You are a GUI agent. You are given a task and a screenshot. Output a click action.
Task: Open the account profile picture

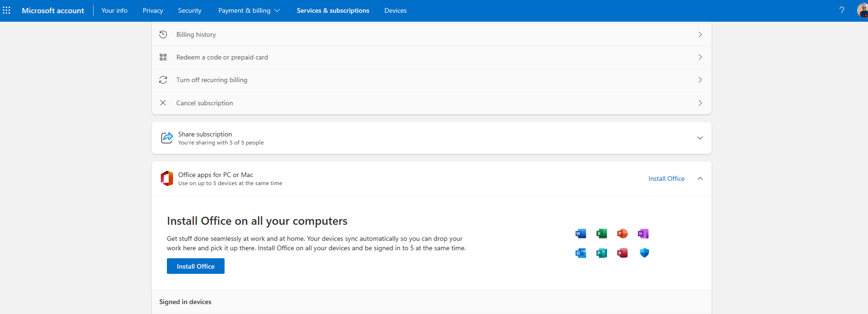click(x=862, y=10)
